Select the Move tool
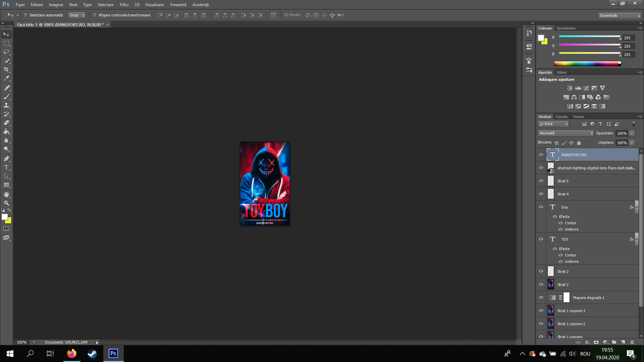The width and height of the screenshot is (644, 362). pyautogui.click(x=7, y=34)
